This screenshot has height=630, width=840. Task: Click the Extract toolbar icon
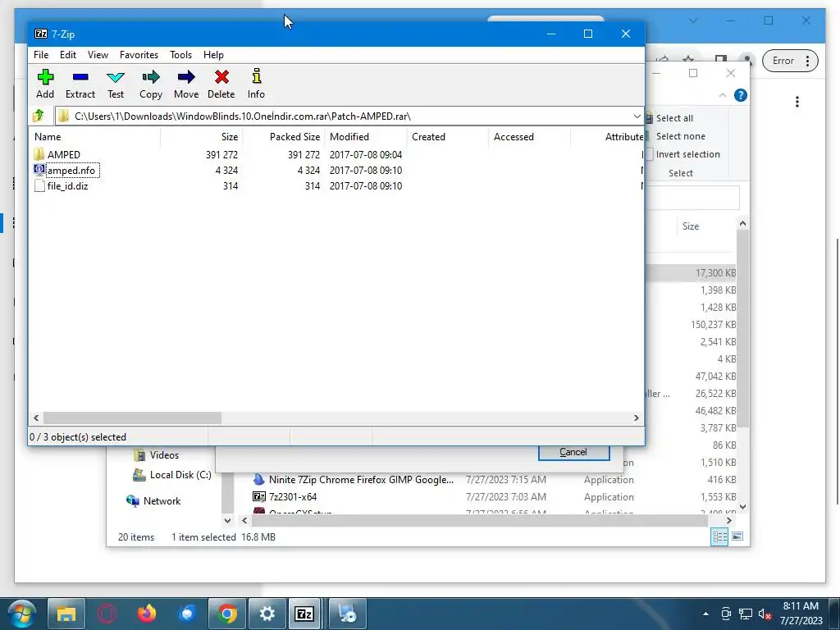pyautogui.click(x=80, y=84)
